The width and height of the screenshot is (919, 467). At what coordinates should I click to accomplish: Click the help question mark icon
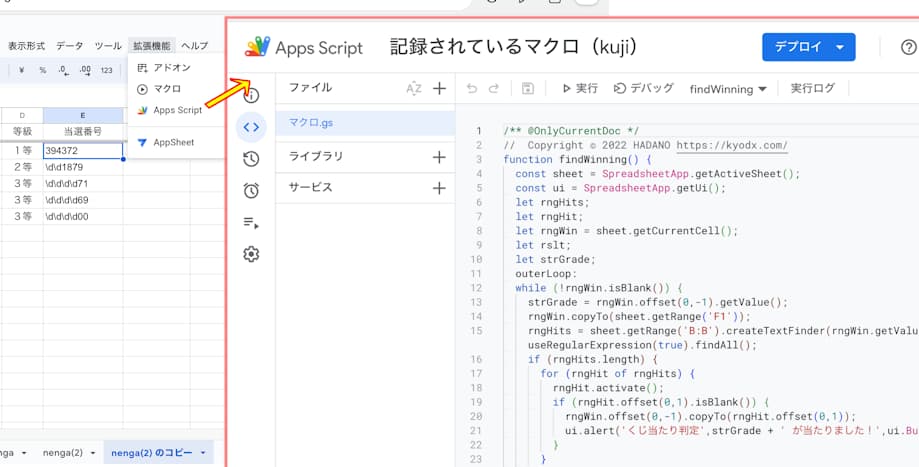coord(908,47)
